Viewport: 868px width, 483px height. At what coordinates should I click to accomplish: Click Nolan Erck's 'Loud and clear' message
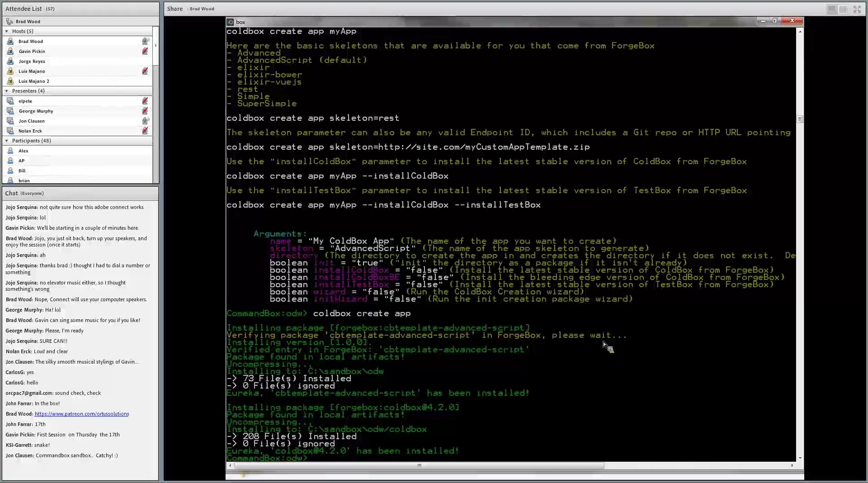point(51,351)
